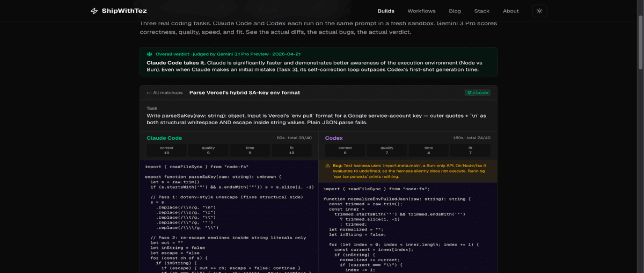This screenshot has width=644, height=273.
Task: Click the warning triangle icon beside Bug
Action: 328,166
